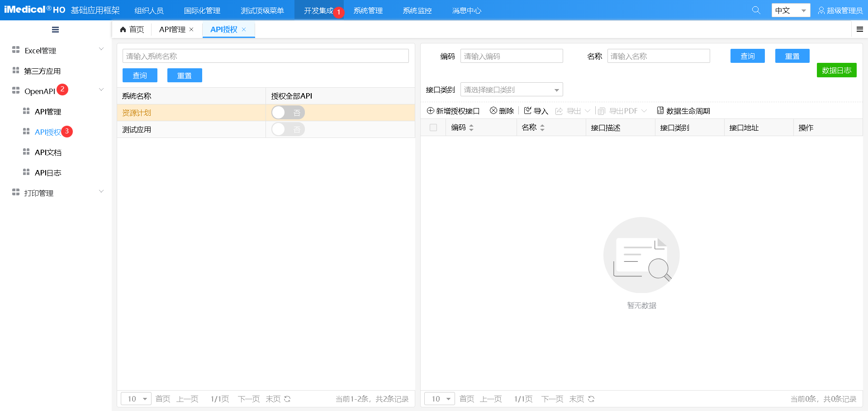The height and width of the screenshot is (411, 868).
Task: Click the add authorized interface plus icon
Action: coord(431,111)
